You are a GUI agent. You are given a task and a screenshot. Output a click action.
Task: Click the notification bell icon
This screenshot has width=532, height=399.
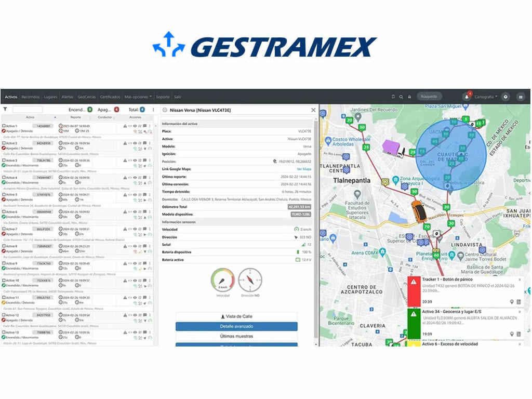[x=467, y=97]
